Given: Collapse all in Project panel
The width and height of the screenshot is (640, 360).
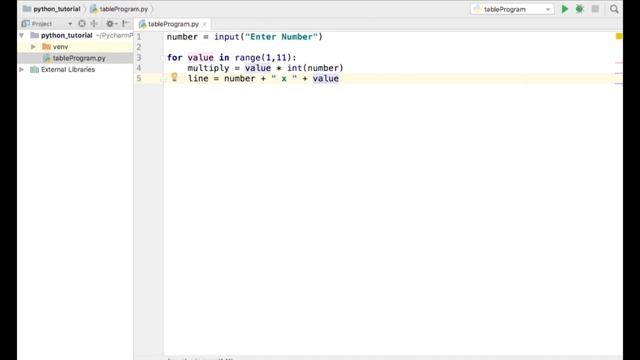Looking at the screenshot, I should [94, 24].
